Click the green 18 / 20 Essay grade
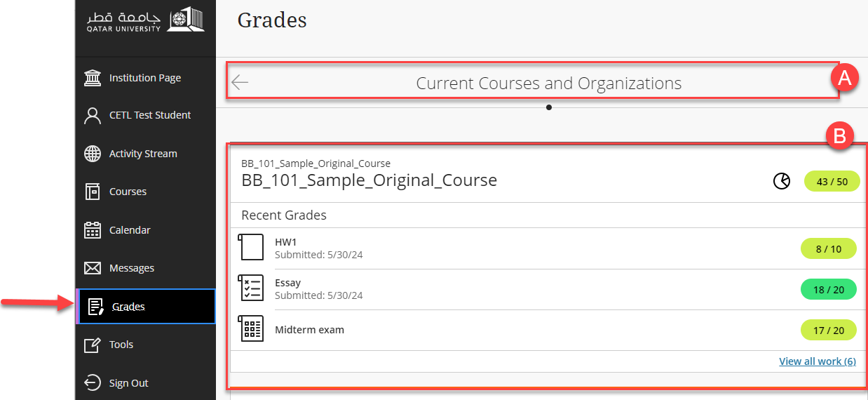Image resolution: width=868 pixels, height=400 pixels. (828, 289)
